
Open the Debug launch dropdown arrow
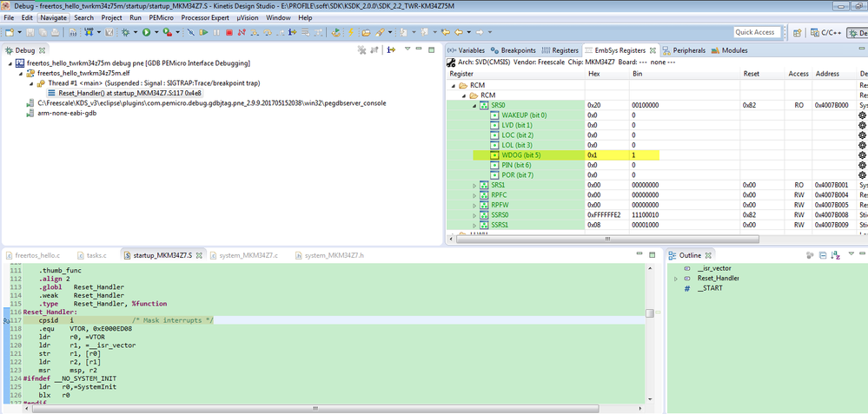pos(135,32)
